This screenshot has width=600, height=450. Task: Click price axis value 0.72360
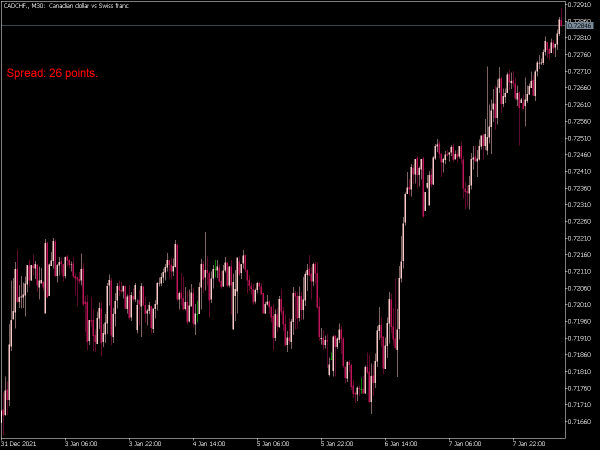(579, 188)
